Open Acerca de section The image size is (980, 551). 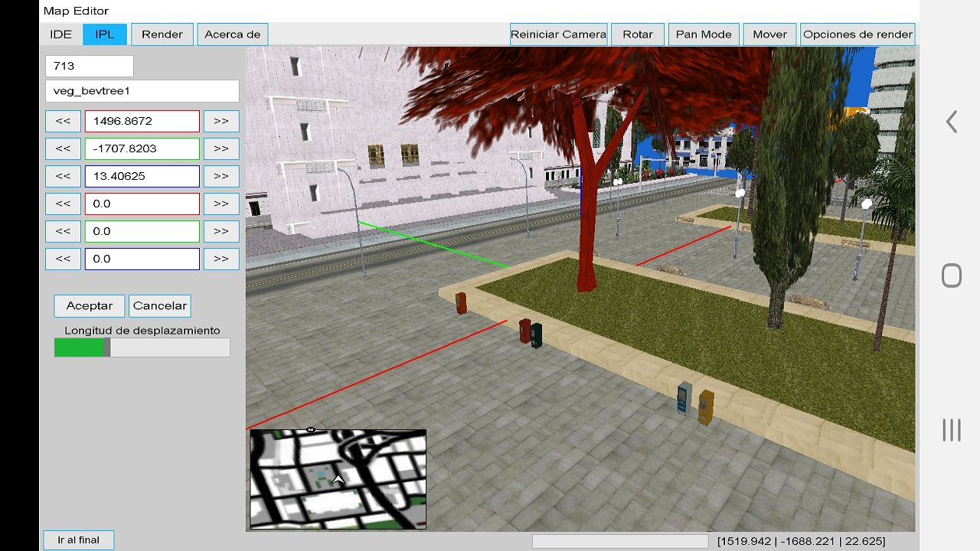click(x=233, y=34)
